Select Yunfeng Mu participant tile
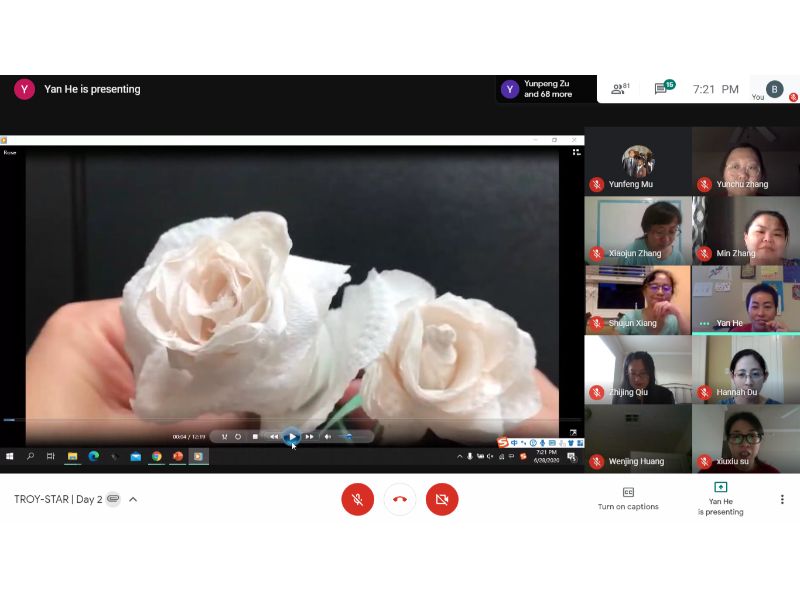This screenshot has width=800, height=600. tap(637, 161)
